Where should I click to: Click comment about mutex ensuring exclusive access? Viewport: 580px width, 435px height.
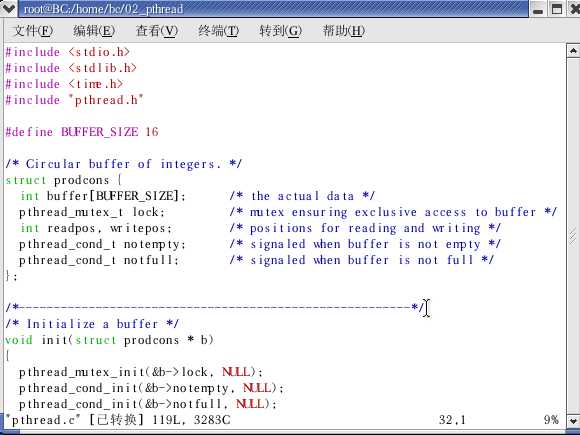393,212
